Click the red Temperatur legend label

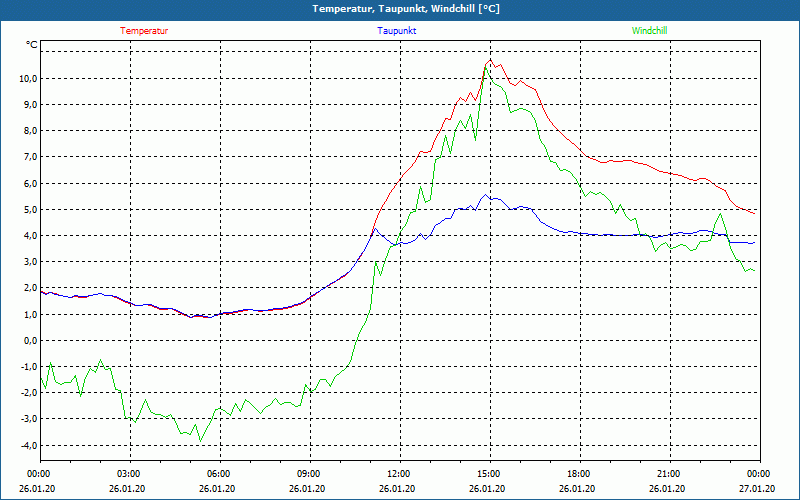tap(144, 31)
